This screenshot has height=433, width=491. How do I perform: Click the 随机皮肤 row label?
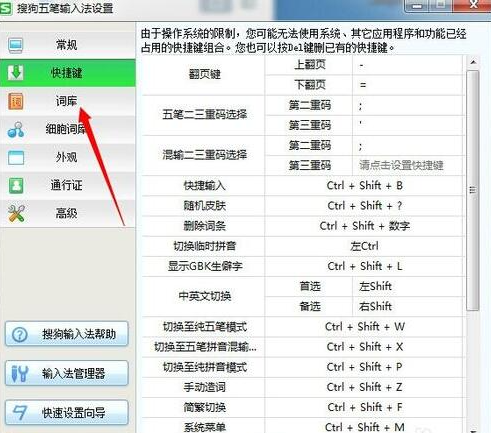coord(204,206)
